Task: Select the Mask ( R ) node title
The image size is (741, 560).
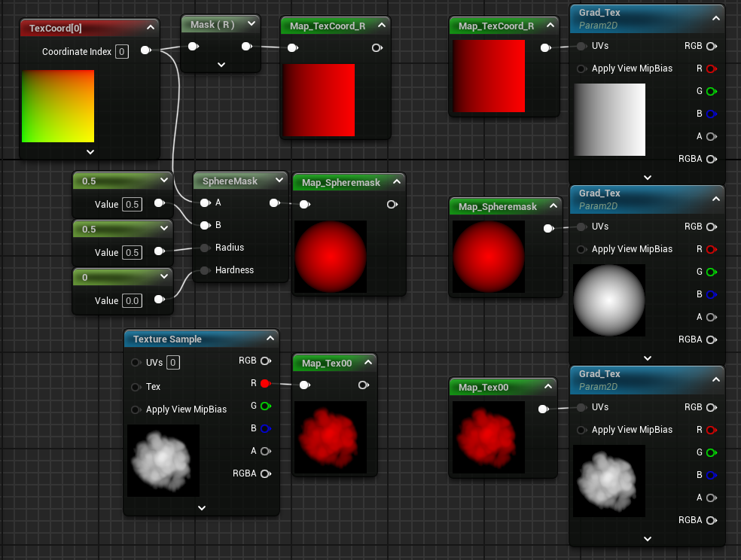Action: (x=212, y=24)
